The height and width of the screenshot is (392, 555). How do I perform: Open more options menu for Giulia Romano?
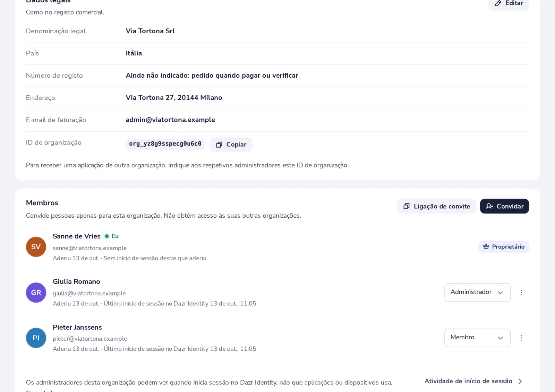click(x=521, y=293)
